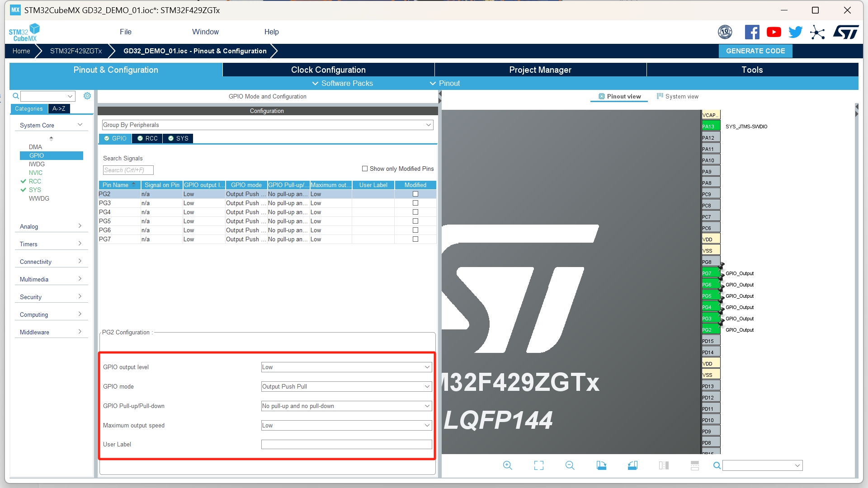Open the ST 10-year anniversary badge icon
The width and height of the screenshot is (868, 488).
pos(725,32)
